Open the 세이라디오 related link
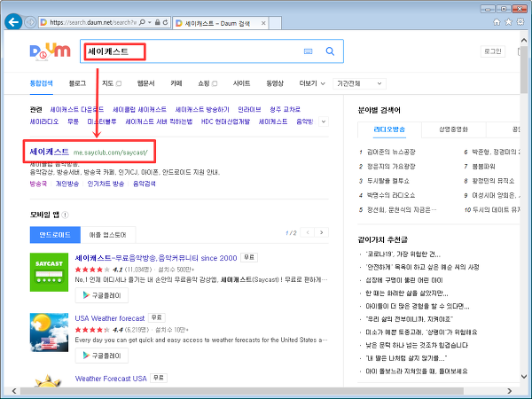Viewport: 532px width, 399px height. pyautogui.click(x=44, y=121)
